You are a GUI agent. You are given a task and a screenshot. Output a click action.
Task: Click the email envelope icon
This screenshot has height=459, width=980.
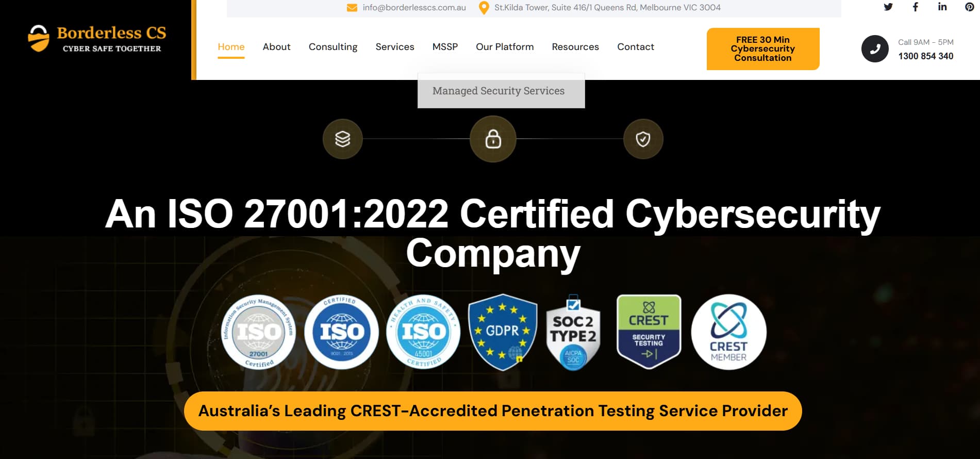(352, 8)
